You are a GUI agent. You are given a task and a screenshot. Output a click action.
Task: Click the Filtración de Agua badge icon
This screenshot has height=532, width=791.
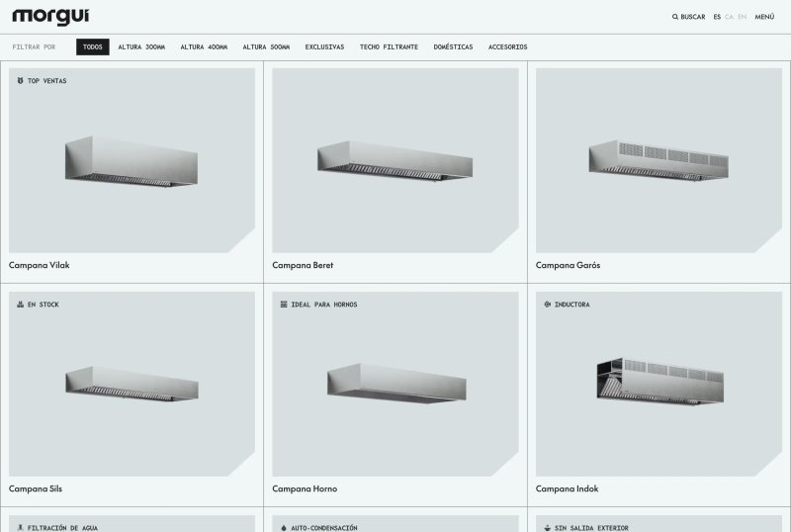coord(20,527)
